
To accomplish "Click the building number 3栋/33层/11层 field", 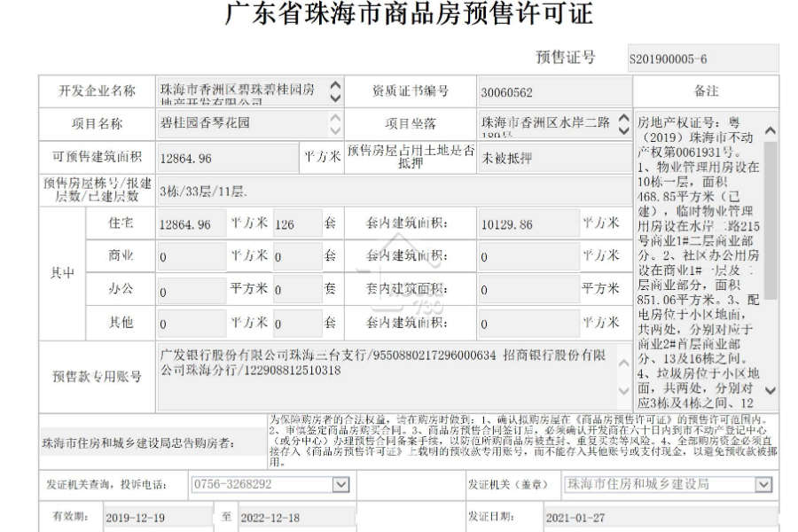I will click(x=395, y=192).
